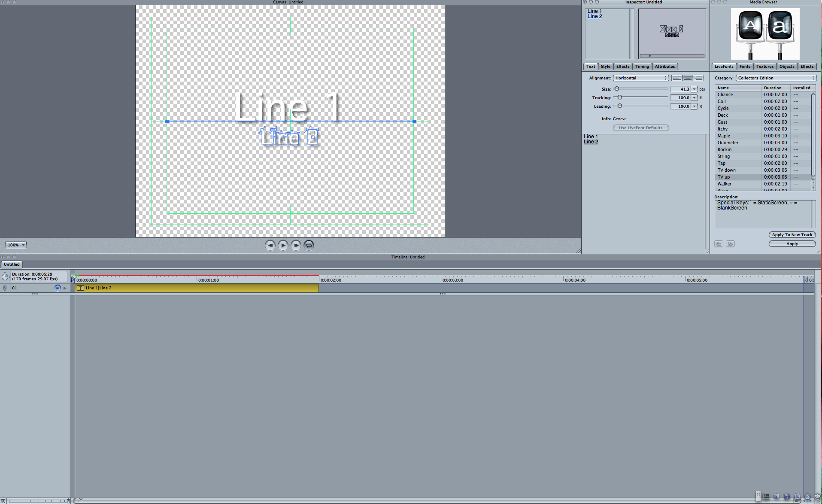Click the Apply To New Track button

(792, 235)
